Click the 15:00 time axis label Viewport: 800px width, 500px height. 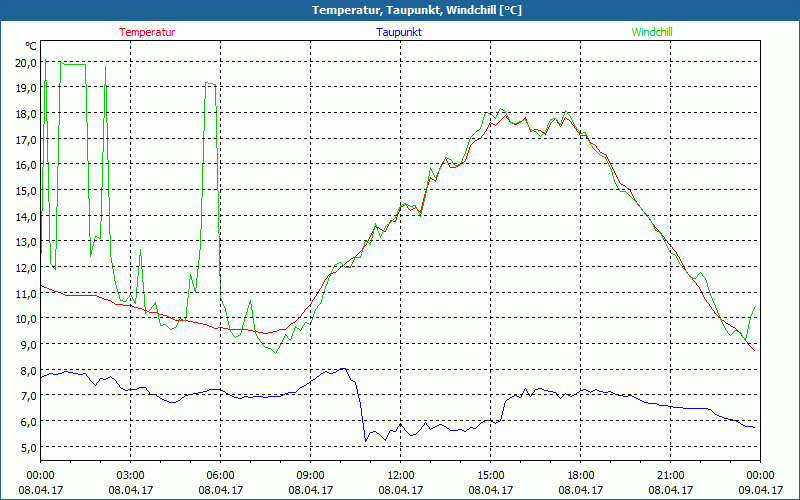pos(491,476)
